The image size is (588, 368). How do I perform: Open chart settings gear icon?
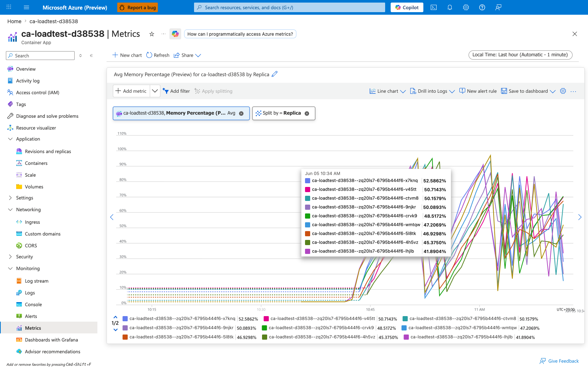[x=563, y=91]
